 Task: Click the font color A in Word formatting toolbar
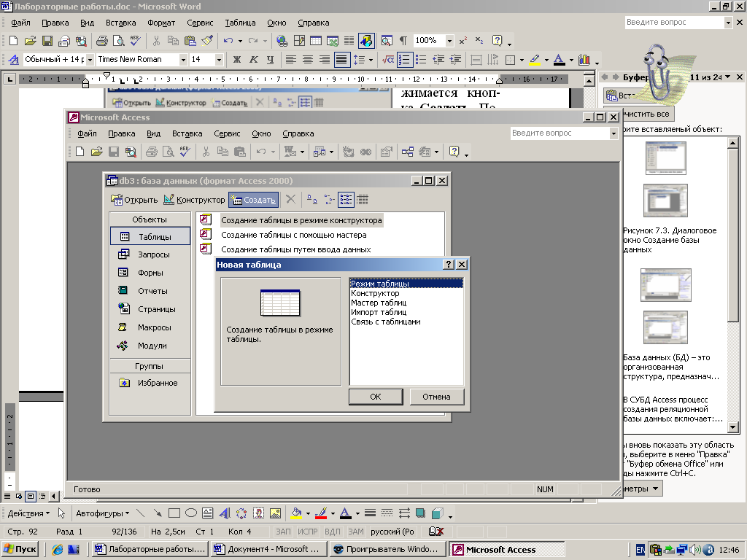pyautogui.click(x=560, y=60)
